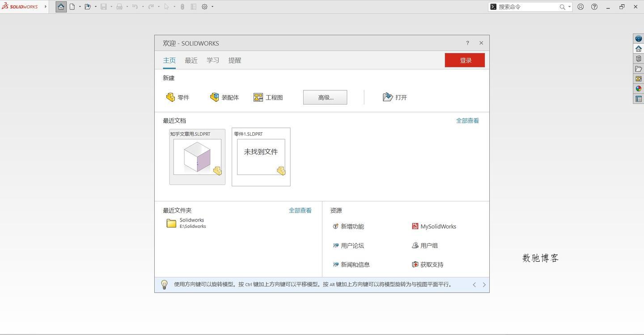
Task: Switch to the 提醒 tab
Action: 235,60
